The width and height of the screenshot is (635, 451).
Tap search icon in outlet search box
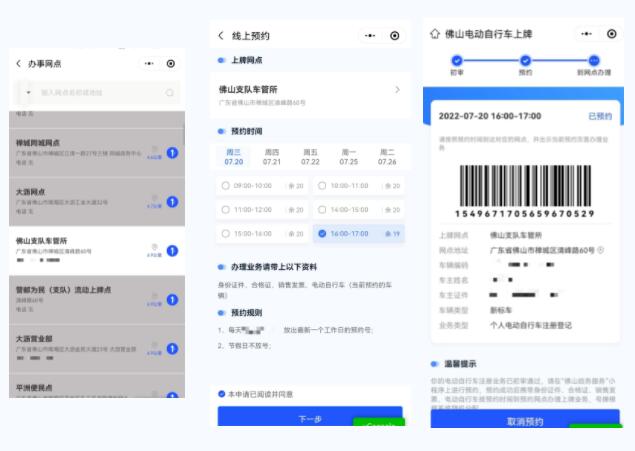(170, 93)
